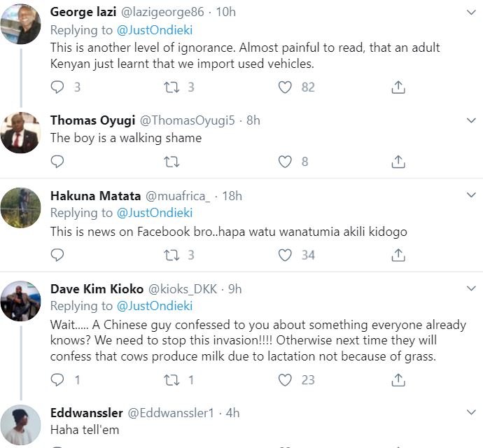The width and height of the screenshot is (483, 448).
Task: Open options chevron on George lazi's tweet
Action: pos(471,13)
